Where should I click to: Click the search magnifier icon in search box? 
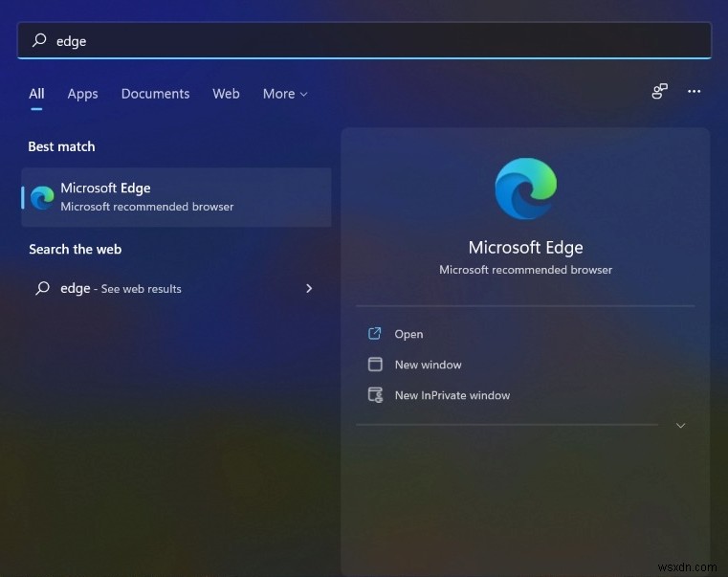pyautogui.click(x=39, y=40)
